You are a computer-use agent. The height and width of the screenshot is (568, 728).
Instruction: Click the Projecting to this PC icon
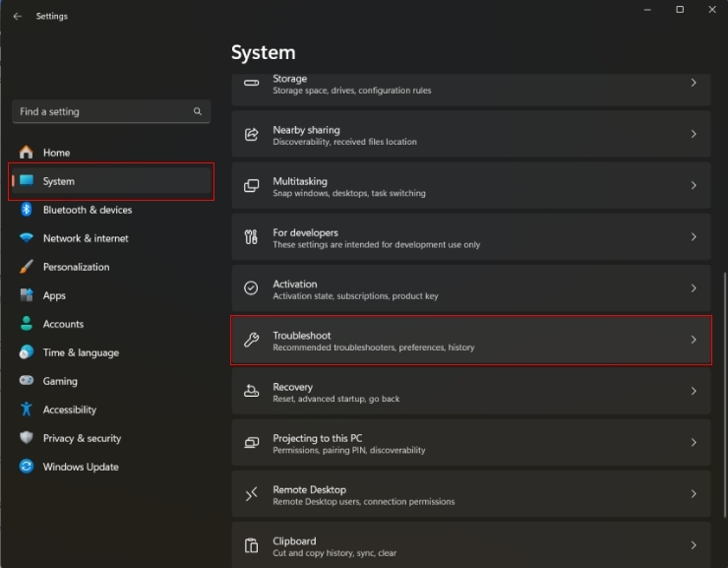tap(251, 443)
